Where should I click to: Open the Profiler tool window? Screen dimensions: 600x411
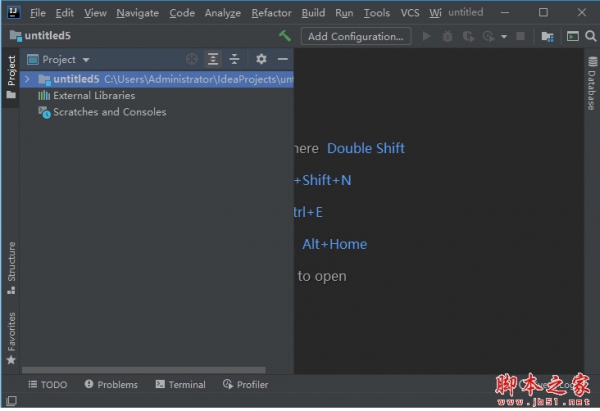246,385
